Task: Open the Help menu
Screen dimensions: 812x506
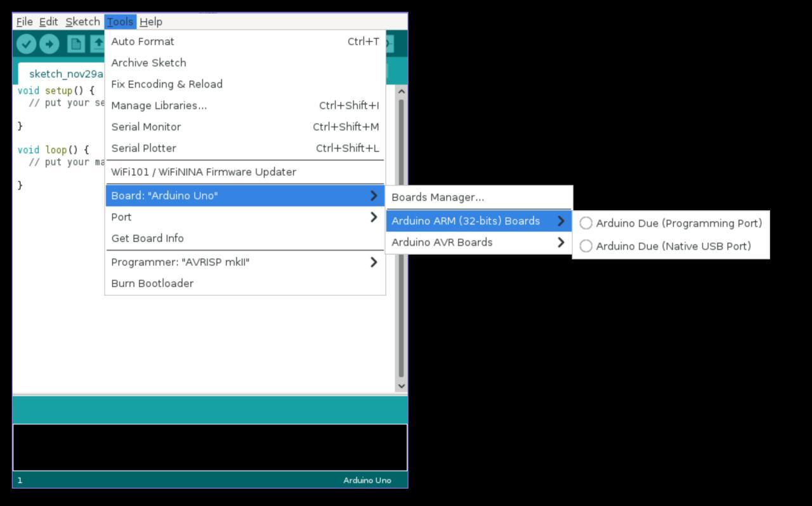Action: coord(151,22)
